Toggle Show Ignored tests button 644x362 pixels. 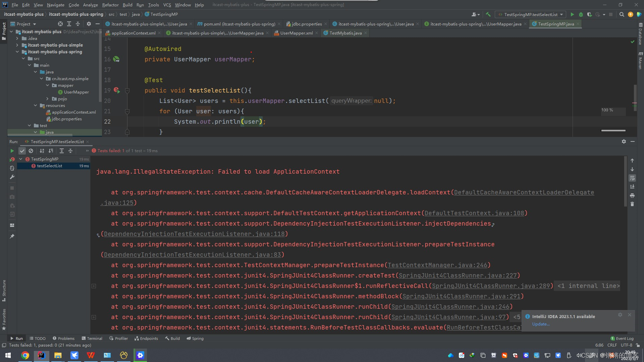31,151
